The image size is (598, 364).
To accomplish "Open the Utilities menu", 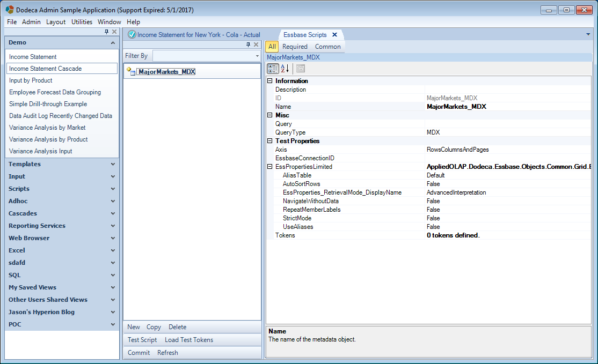I will 82,21.
